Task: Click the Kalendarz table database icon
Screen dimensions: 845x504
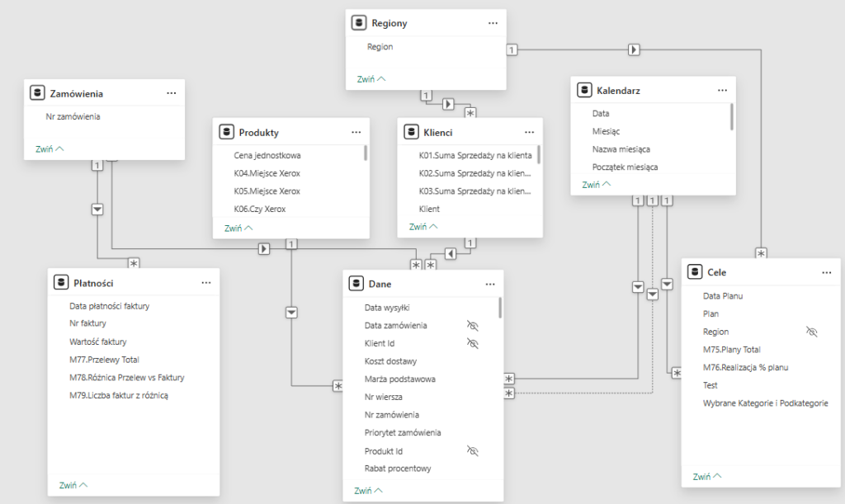Action: point(584,90)
